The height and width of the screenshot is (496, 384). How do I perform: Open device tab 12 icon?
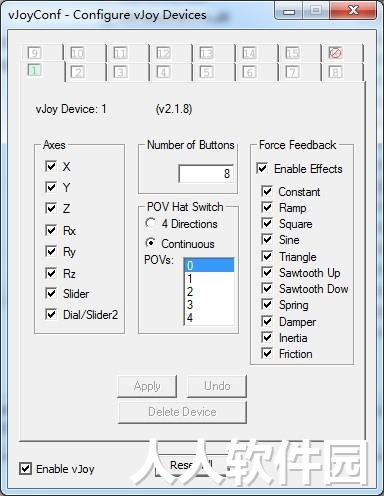coord(163,53)
